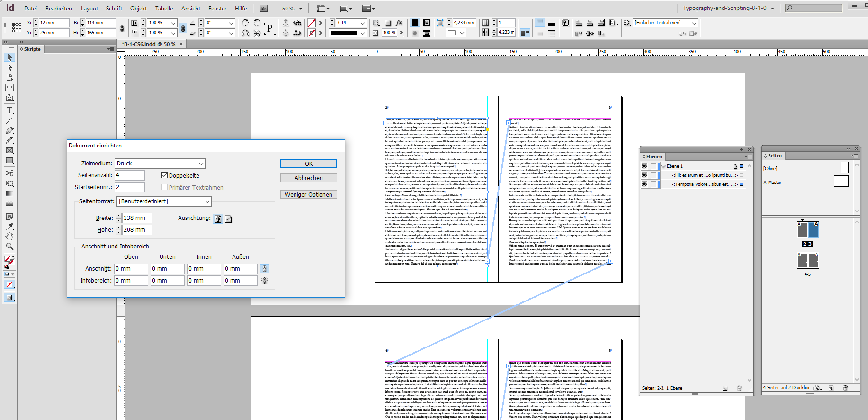Open the Zielmedium dropdown
Screen dimensions: 868x420
pos(160,164)
